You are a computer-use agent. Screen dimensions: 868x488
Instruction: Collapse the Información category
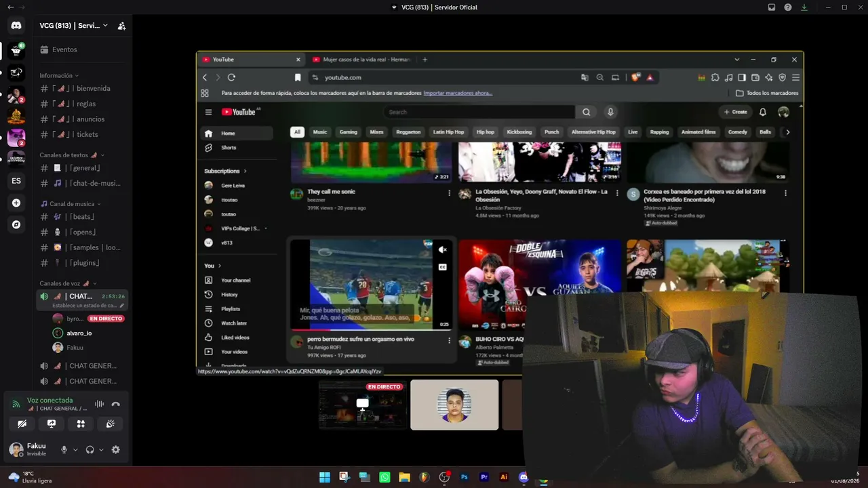(59, 75)
